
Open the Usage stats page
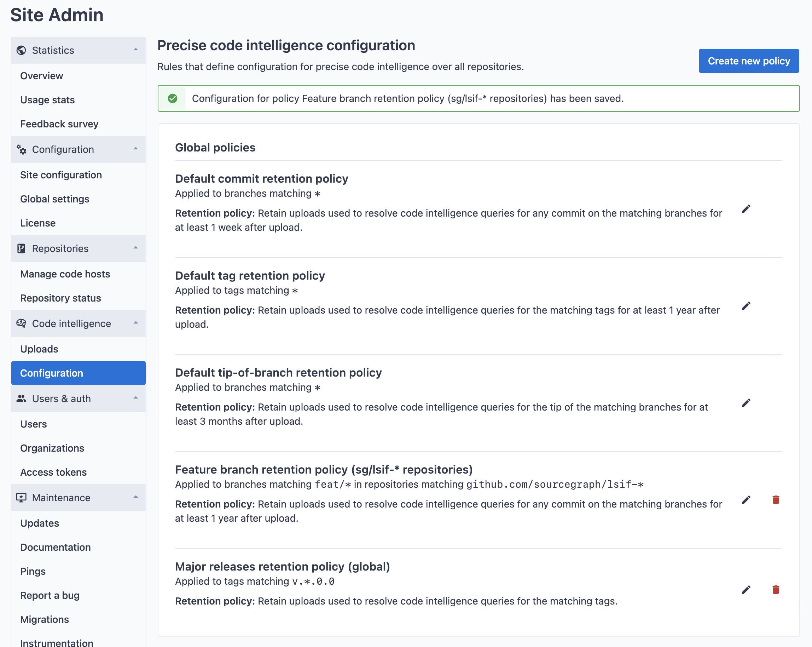(x=47, y=100)
